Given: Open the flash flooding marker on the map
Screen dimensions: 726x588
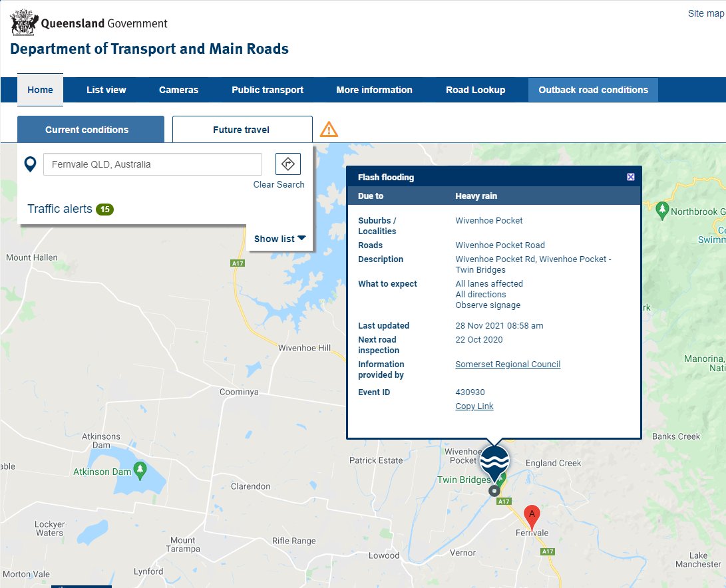Looking at the screenshot, I should (x=494, y=460).
